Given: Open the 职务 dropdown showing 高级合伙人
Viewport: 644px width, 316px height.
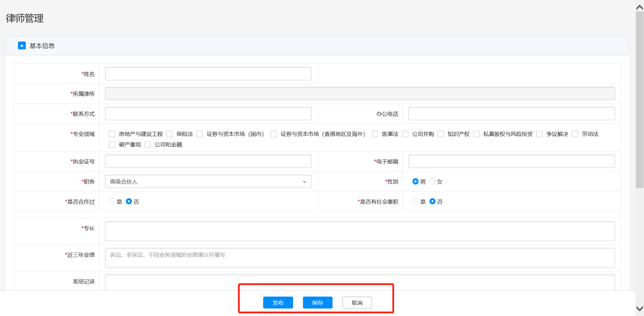Looking at the screenshot, I should [208, 181].
